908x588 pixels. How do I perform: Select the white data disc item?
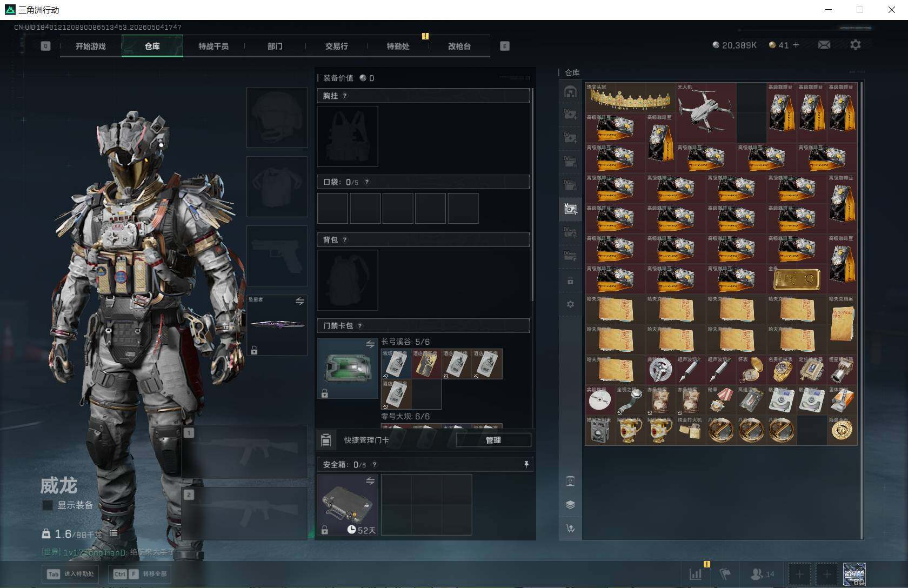point(600,400)
